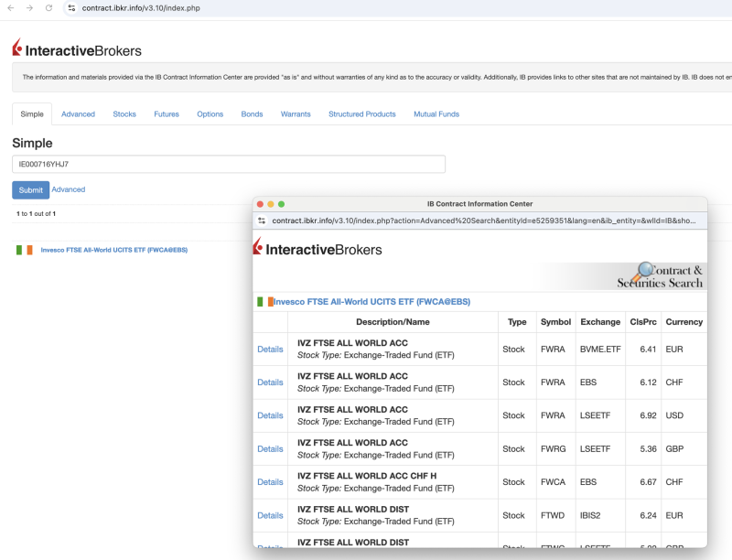
Task: Click the closing price 6.67
Action: tap(648, 482)
